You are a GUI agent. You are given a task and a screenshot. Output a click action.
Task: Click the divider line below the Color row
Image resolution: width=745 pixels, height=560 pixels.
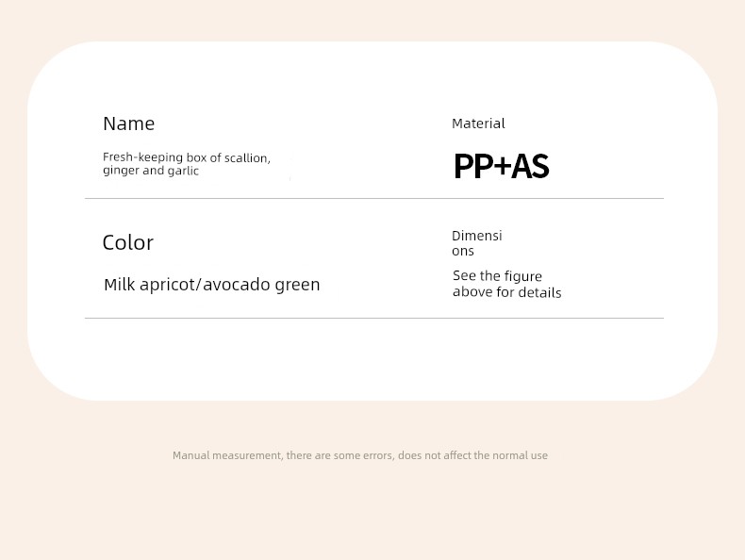coord(374,319)
